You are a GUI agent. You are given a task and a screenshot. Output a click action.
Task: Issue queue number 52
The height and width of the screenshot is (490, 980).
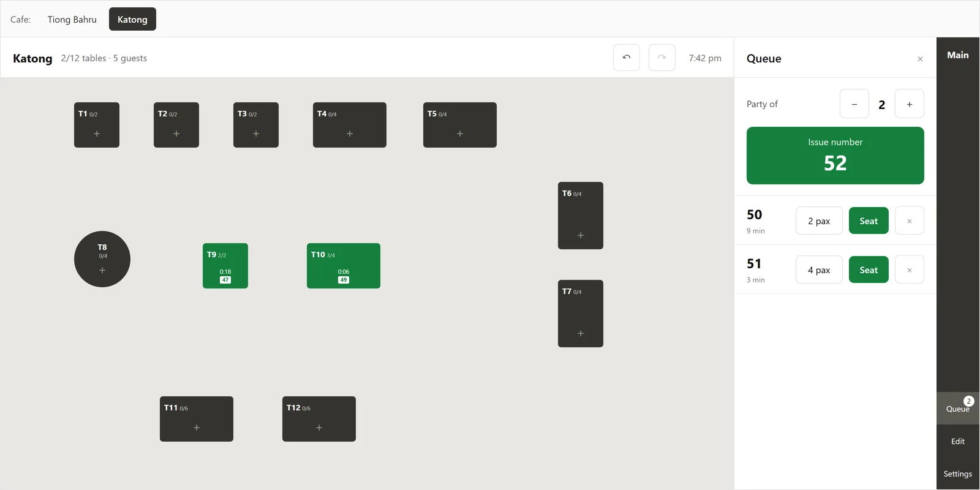[835, 156]
